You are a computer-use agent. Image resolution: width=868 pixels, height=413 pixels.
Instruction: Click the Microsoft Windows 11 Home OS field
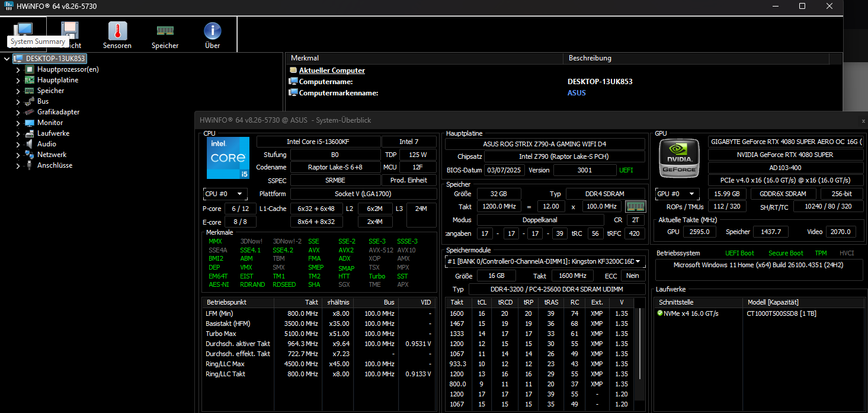pyautogui.click(x=759, y=270)
